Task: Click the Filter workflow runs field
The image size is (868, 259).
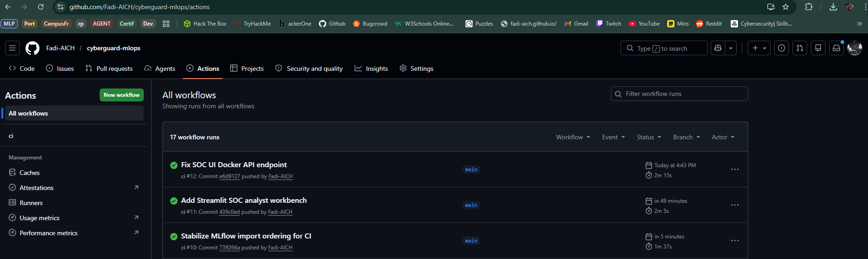Action: (679, 94)
